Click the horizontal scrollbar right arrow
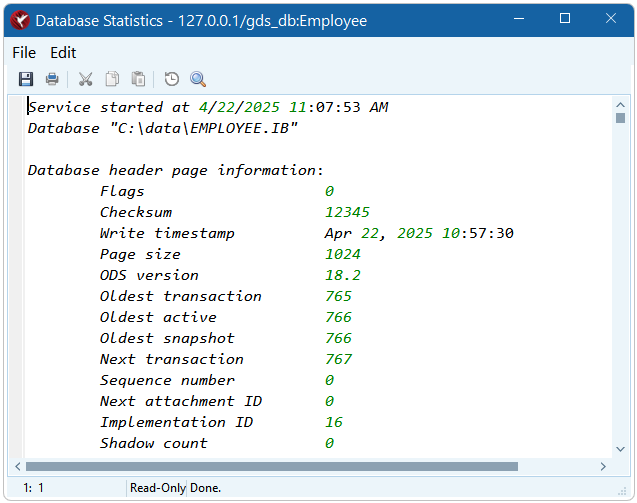Screen dimensions: 637x503 pyautogui.click(x=603, y=466)
